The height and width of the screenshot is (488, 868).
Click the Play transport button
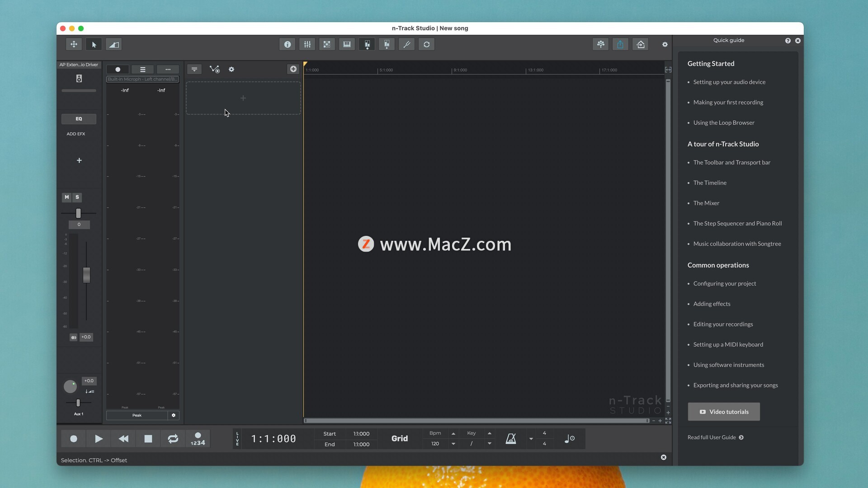click(99, 439)
